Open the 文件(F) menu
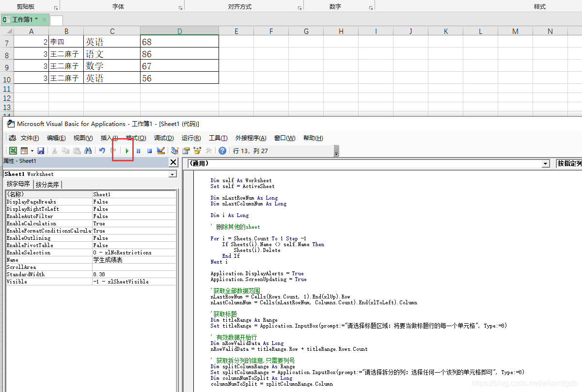 [30, 138]
